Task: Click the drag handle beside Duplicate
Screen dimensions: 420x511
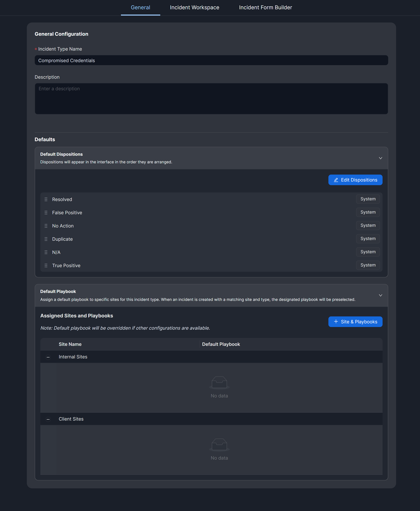Action: point(46,239)
